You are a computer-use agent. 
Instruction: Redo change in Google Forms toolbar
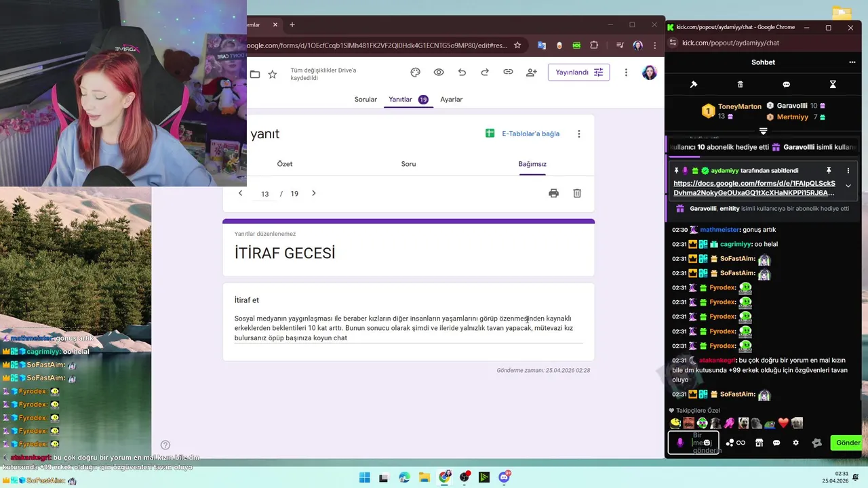485,73
